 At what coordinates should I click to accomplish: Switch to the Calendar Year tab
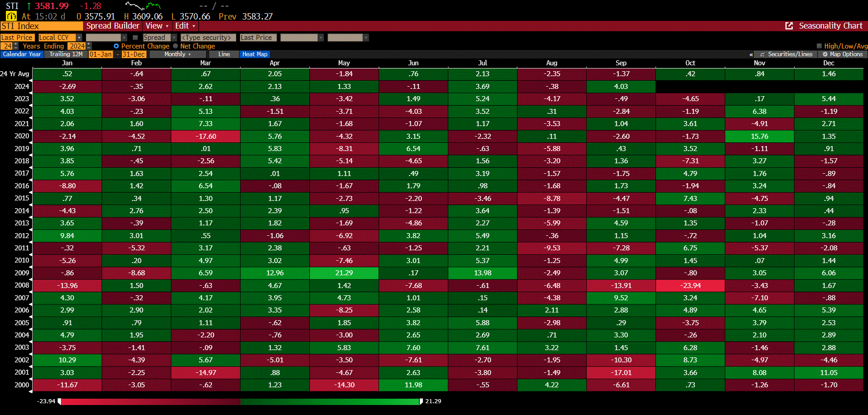pyautogui.click(x=22, y=54)
